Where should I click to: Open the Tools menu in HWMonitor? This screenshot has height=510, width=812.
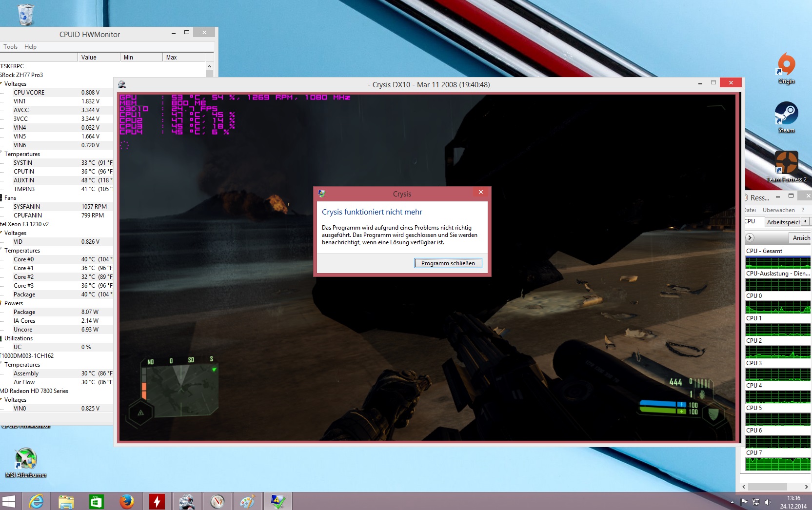pos(10,47)
